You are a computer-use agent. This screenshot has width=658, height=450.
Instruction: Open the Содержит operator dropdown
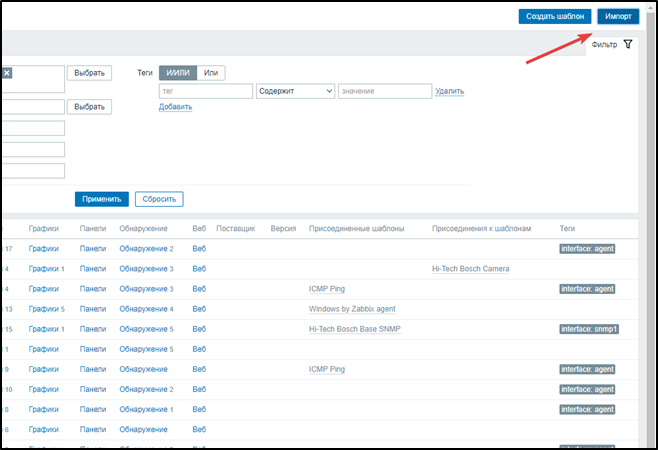[295, 91]
